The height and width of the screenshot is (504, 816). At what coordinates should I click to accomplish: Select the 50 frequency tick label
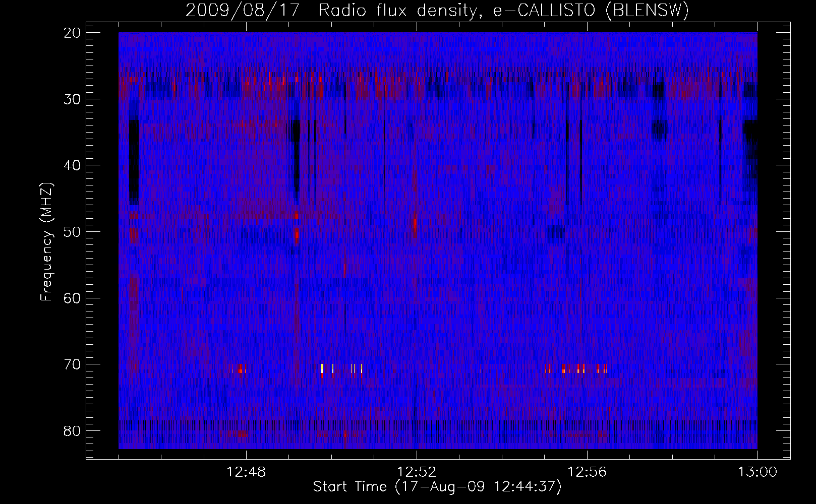[x=73, y=232]
